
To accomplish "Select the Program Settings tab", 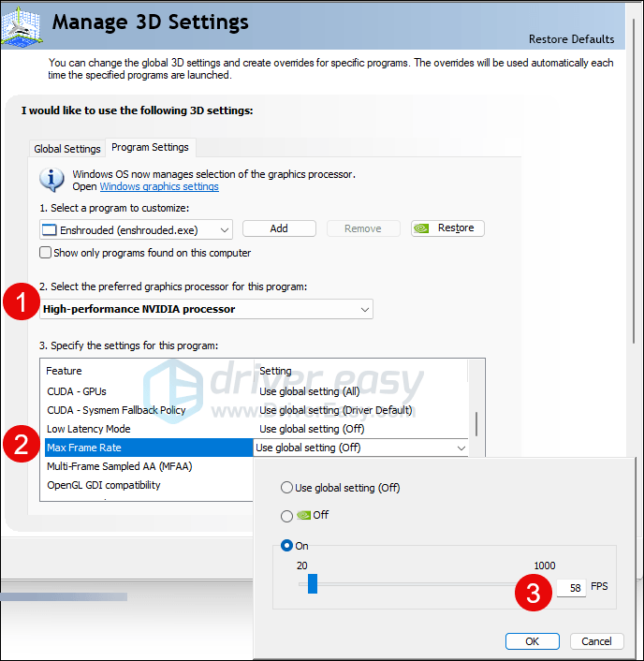I will click(150, 148).
